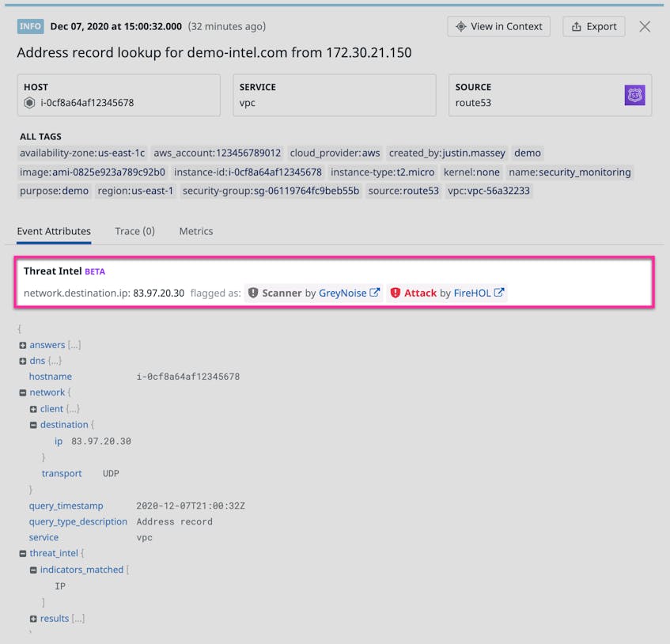
Task: Click the transport attribute key
Action: click(x=62, y=473)
